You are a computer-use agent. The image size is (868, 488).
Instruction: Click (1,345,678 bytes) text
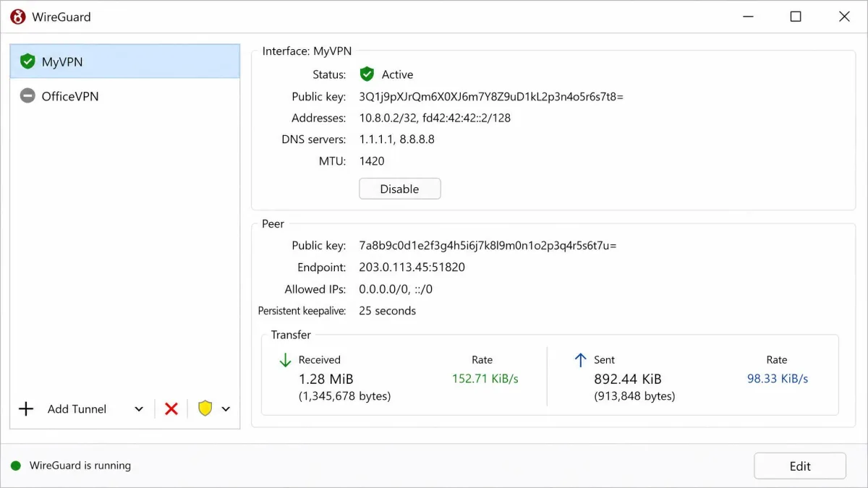click(x=345, y=396)
